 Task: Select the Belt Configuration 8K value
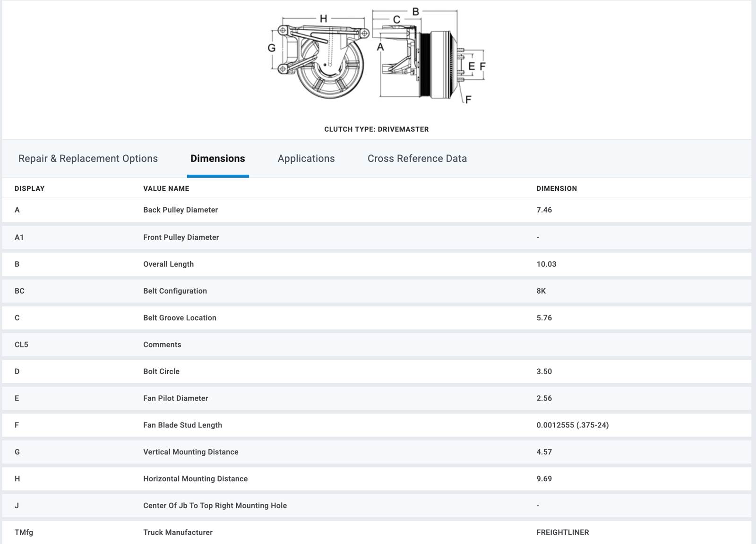[541, 291]
